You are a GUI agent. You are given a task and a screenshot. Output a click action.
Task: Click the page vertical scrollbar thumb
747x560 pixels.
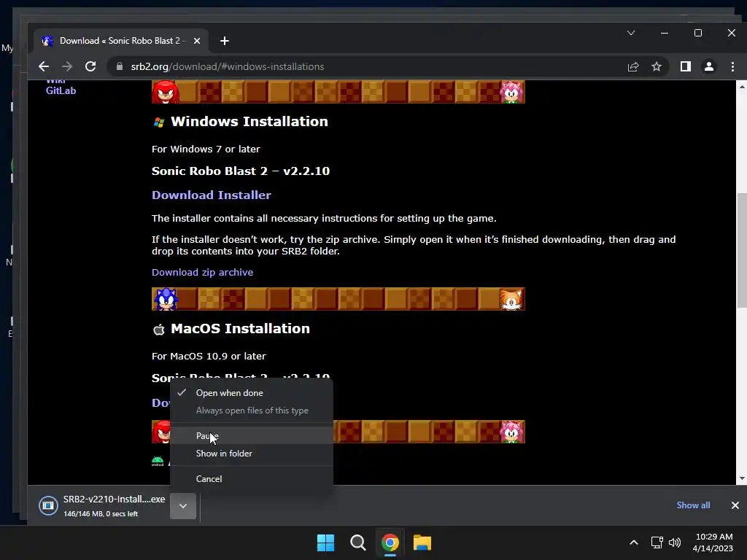(741, 250)
